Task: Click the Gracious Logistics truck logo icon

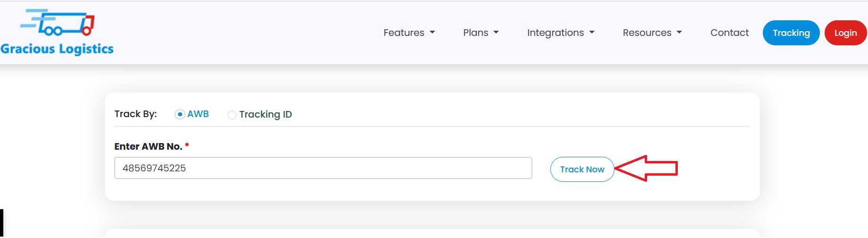Action: [58, 23]
